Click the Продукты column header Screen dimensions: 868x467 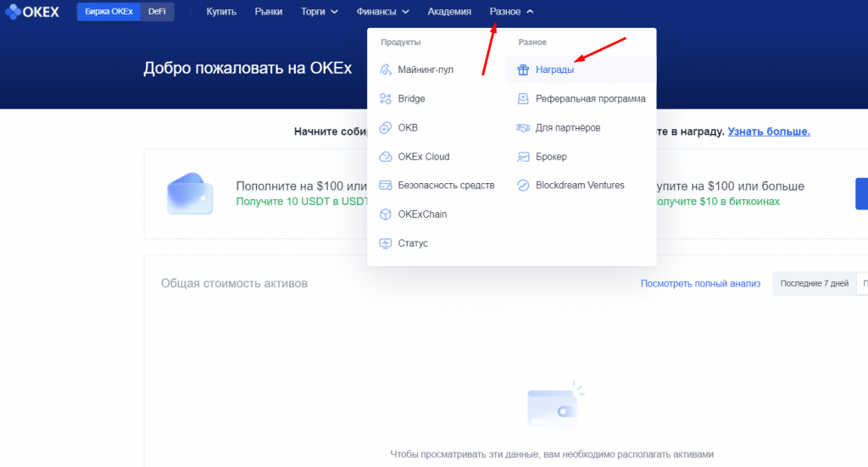[x=401, y=42]
